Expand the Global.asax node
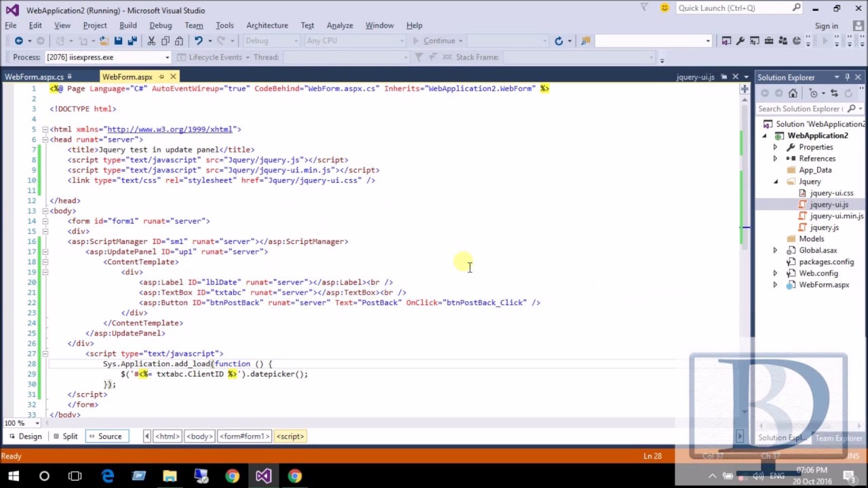The image size is (868, 488). pyautogui.click(x=775, y=250)
